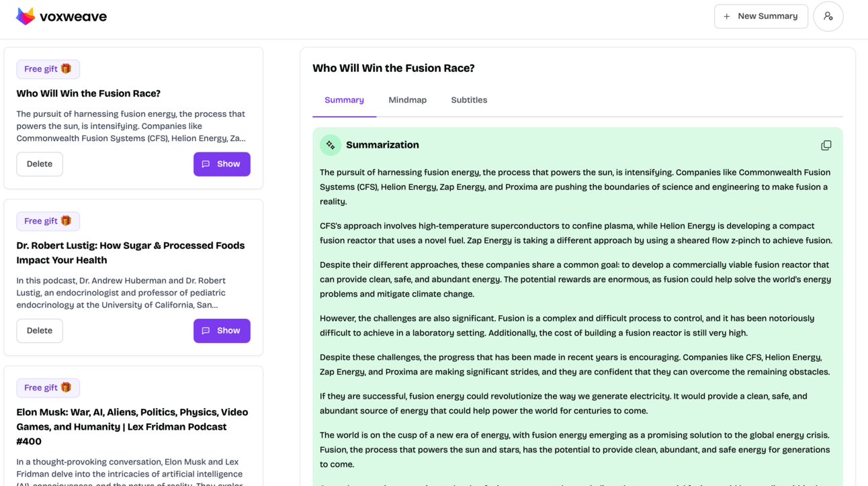Delete the Fusion Race summary

[x=40, y=164]
